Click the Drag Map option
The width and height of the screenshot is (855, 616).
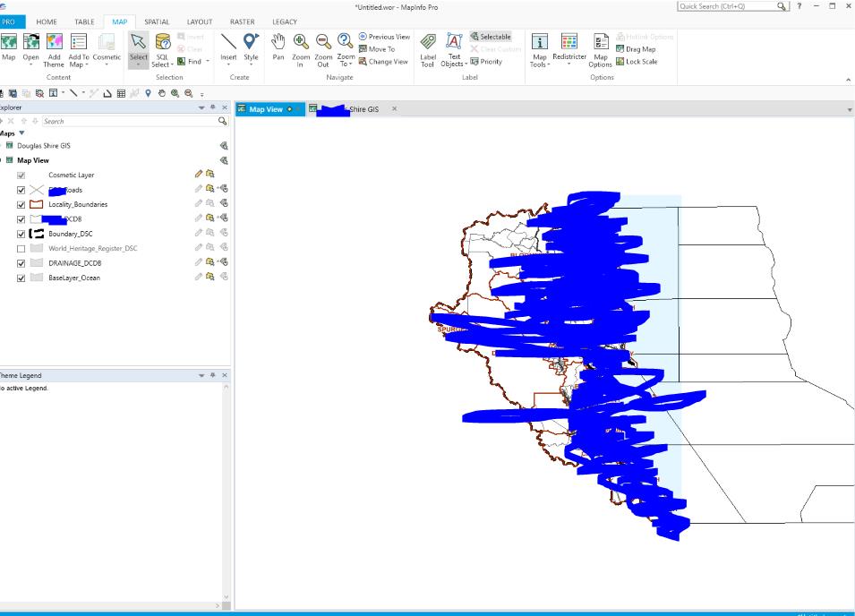pos(636,49)
